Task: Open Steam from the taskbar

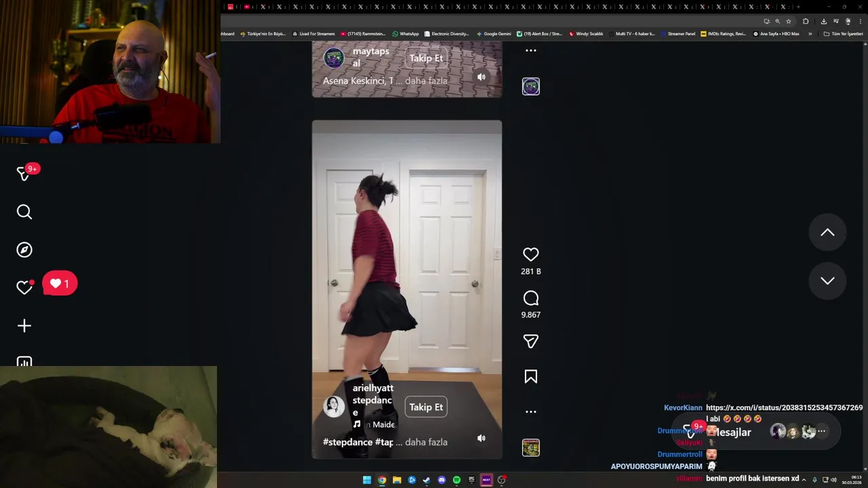Action: 427,480
